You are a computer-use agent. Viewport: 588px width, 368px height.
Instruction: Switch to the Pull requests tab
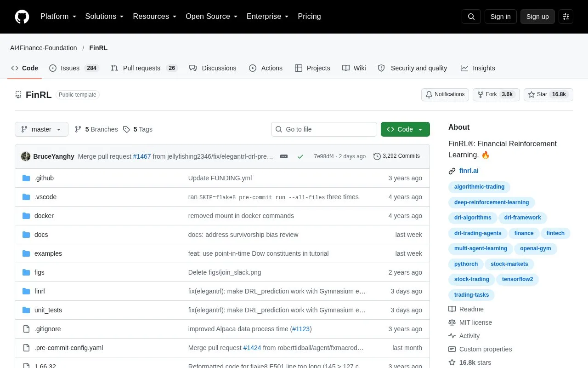144,68
